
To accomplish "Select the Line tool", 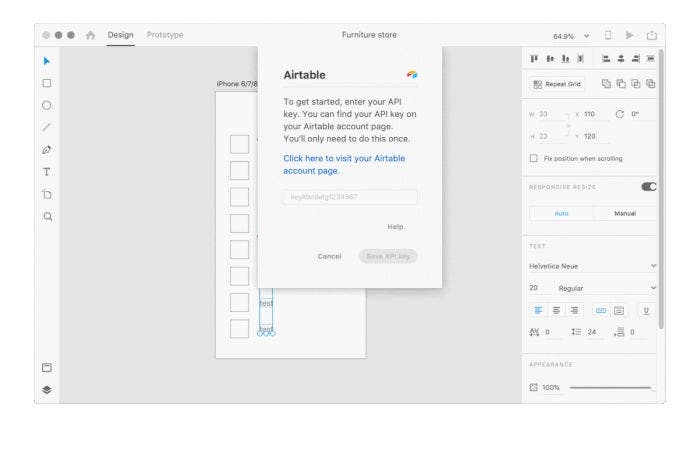I will (x=47, y=127).
